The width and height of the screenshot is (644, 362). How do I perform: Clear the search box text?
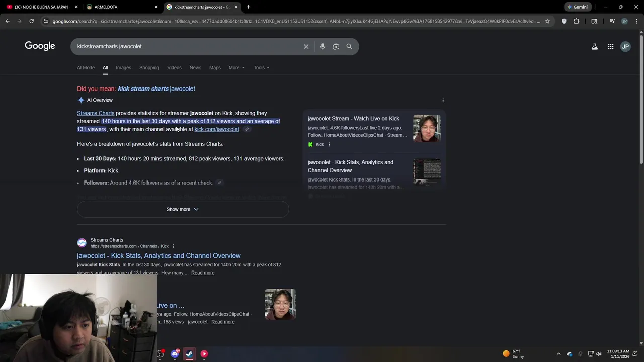[306, 46]
